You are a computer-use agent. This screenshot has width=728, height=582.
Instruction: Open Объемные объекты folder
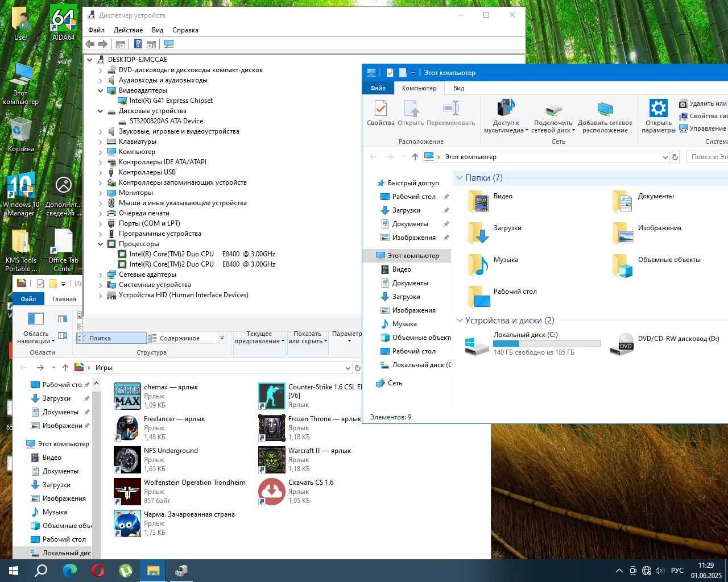click(656, 265)
